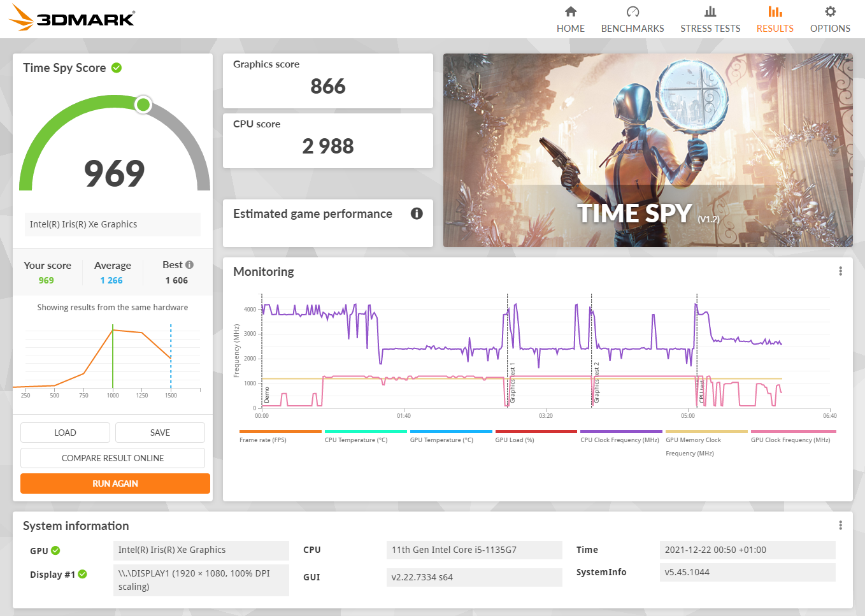Click the Time value 2021-12-22 00:50
This screenshot has height=616, width=865.
coord(748,550)
